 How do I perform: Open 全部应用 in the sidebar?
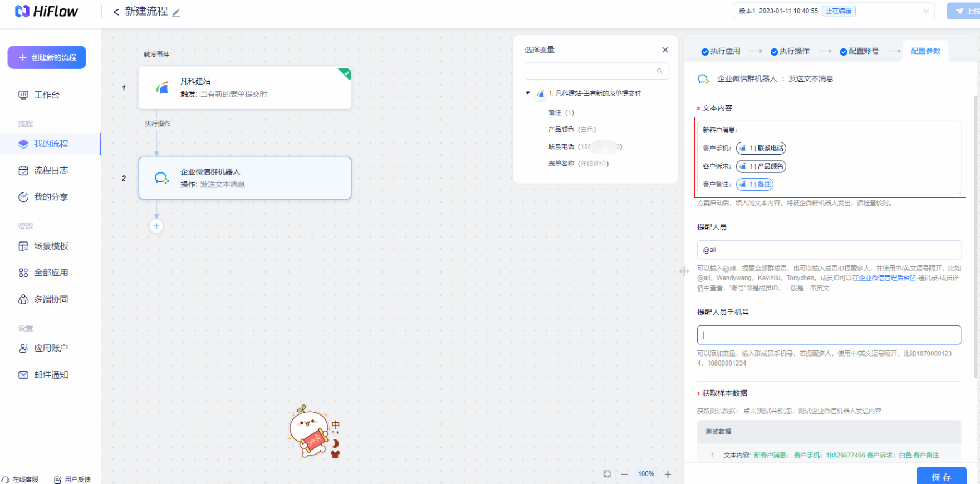pos(51,273)
